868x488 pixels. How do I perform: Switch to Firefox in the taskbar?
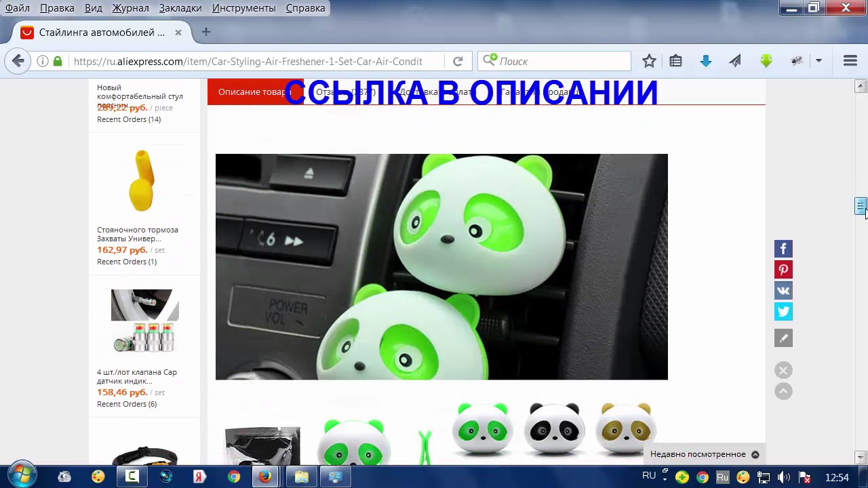265,477
